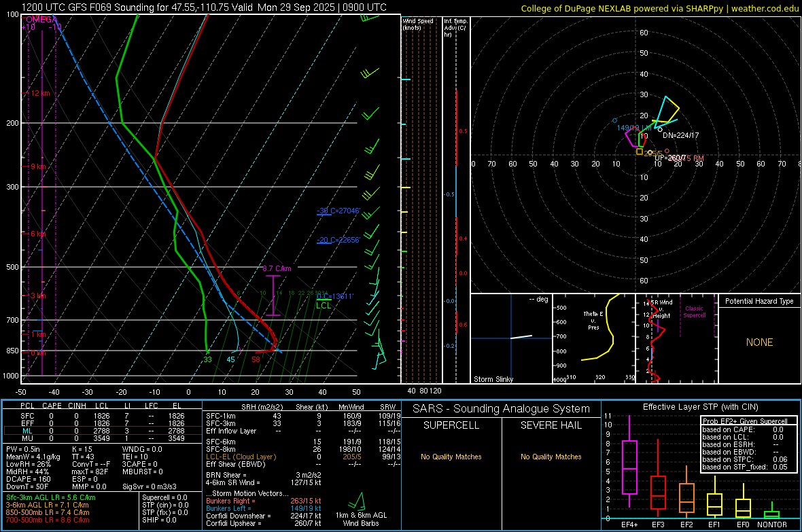The width and height of the screenshot is (802, 532).
Task: Click the maxT = 82F value
Action: [x=90, y=472]
